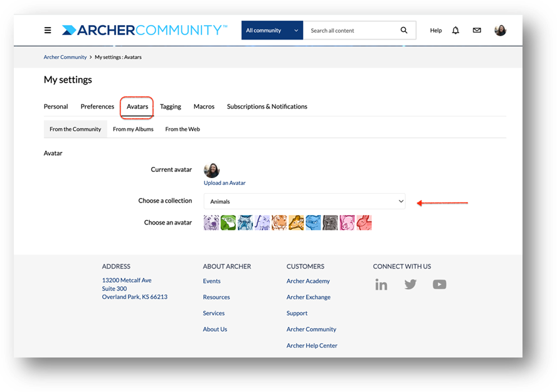Open notifications bell icon
557x392 pixels.
(455, 30)
